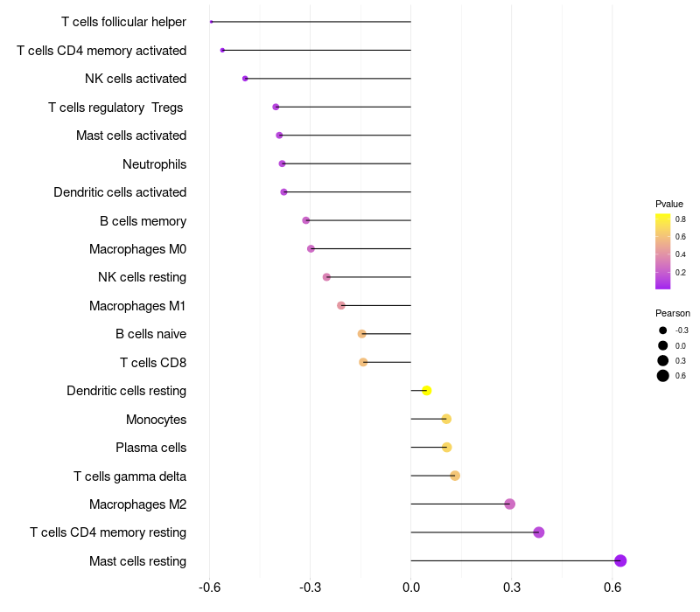The width and height of the screenshot is (700, 612).
Task: Click the Plasma cells dot
Action: click(446, 447)
